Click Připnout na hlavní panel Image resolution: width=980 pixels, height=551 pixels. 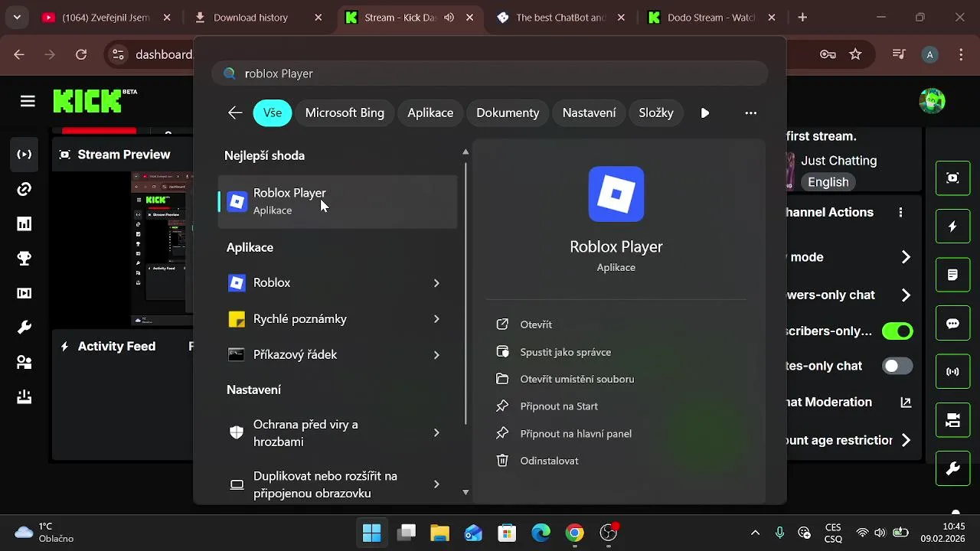coord(576,434)
